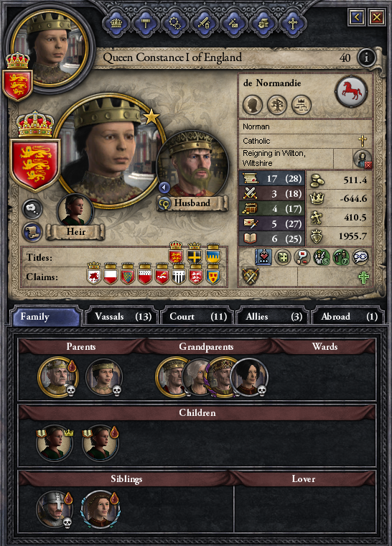The width and height of the screenshot is (392, 546).
Task: Switch to the Court (11) tab
Action: tap(197, 316)
